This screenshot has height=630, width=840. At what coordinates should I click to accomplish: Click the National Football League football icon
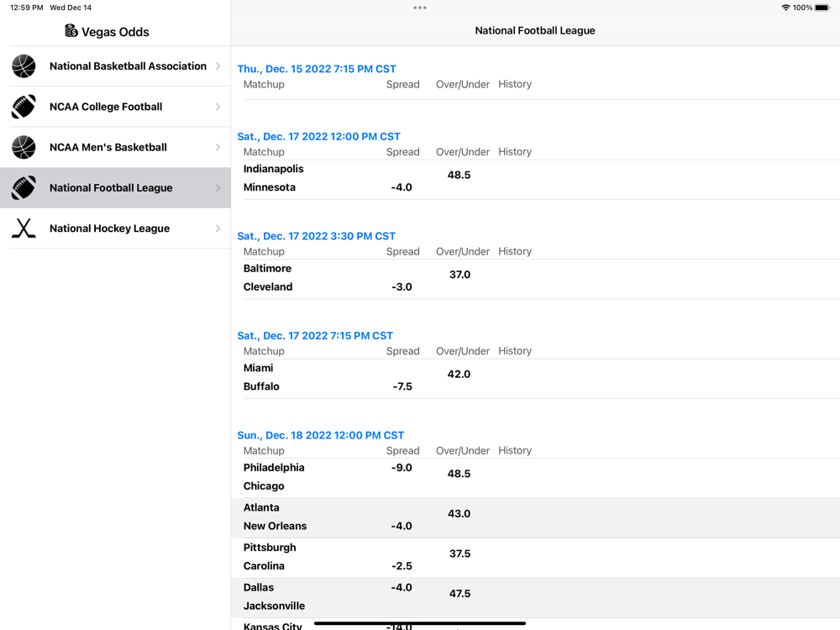coord(24,187)
